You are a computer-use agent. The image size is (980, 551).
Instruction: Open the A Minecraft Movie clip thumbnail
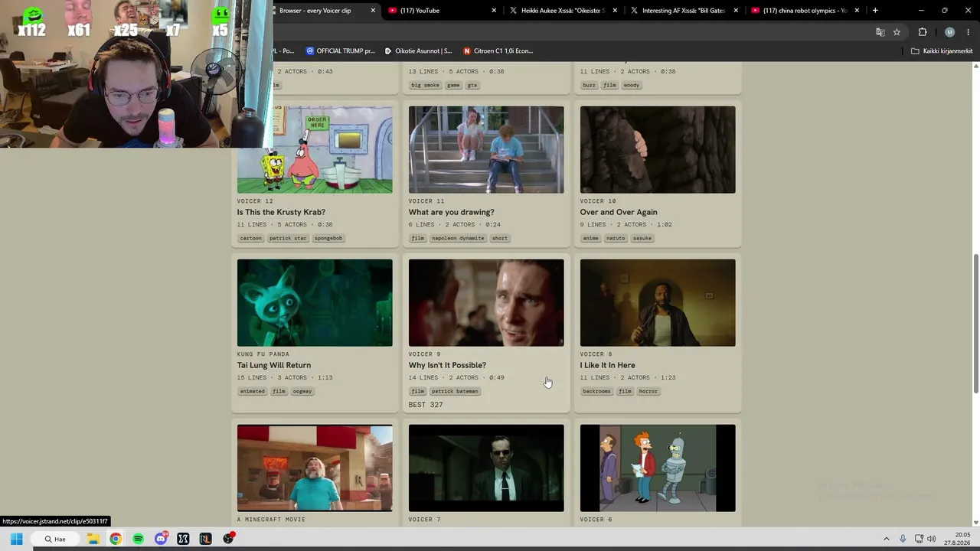[x=315, y=468]
